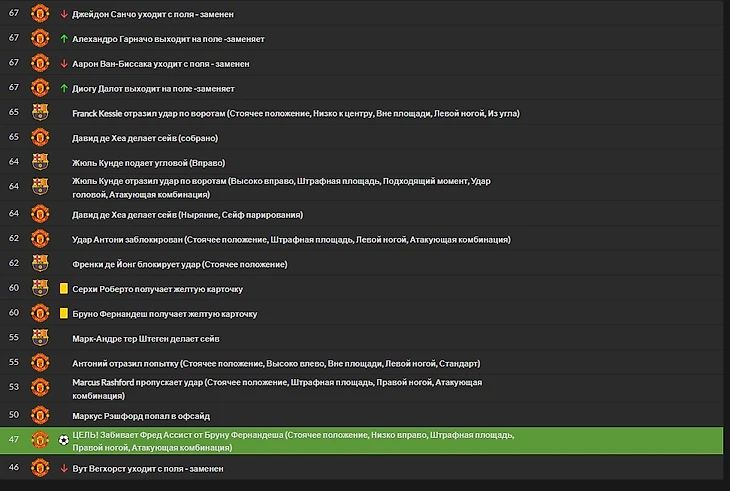This screenshot has width=730, height=491.
Task: Click United crest in Marcus Rashford row
Action: coord(40,388)
